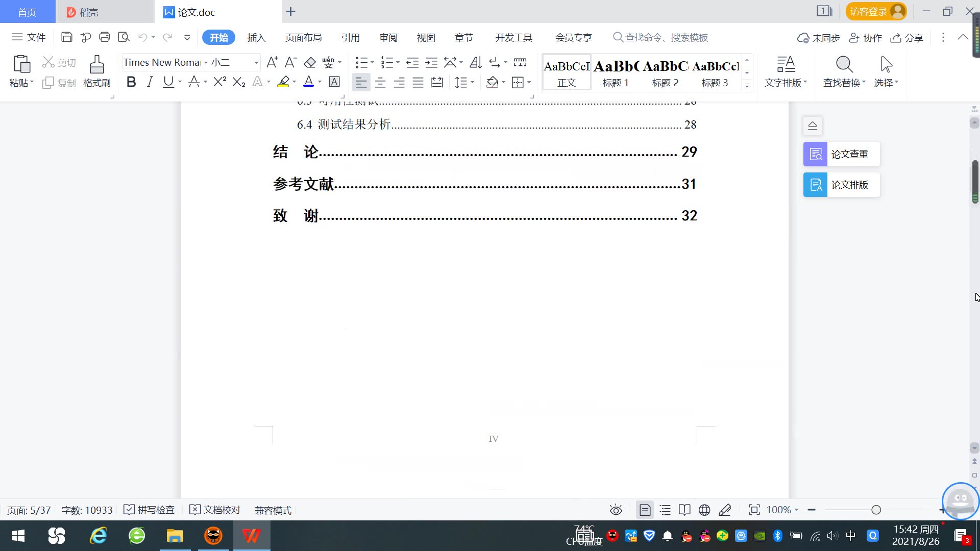Toggle underline on selected text
The height and width of the screenshot is (551, 980).
click(167, 82)
